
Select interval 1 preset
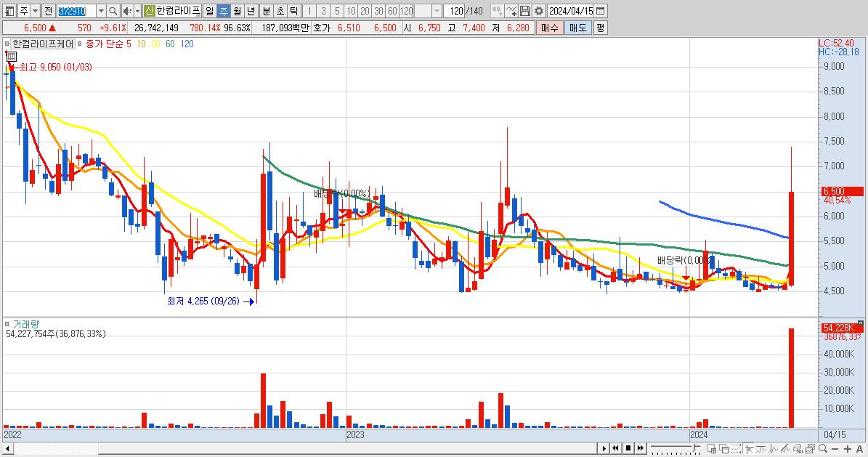(x=309, y=11)
